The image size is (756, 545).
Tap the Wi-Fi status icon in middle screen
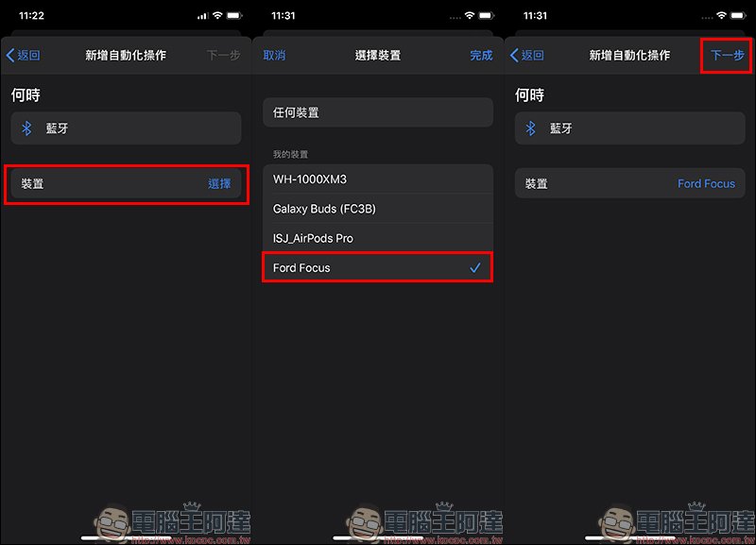coord(470,15)
